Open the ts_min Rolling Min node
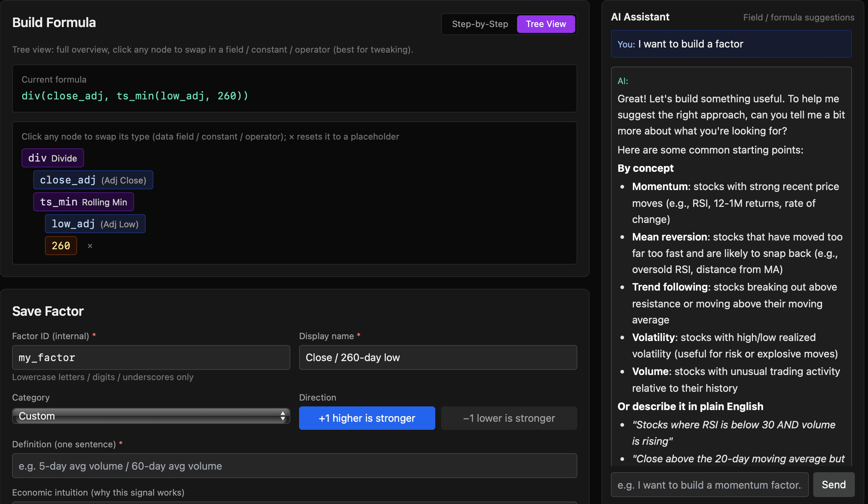Viewport: 868px width, 504px height. (84, 202)
